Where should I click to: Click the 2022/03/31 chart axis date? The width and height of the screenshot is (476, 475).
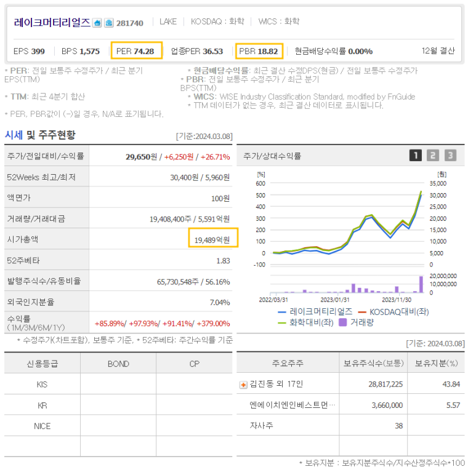click(x=273, y=300)
